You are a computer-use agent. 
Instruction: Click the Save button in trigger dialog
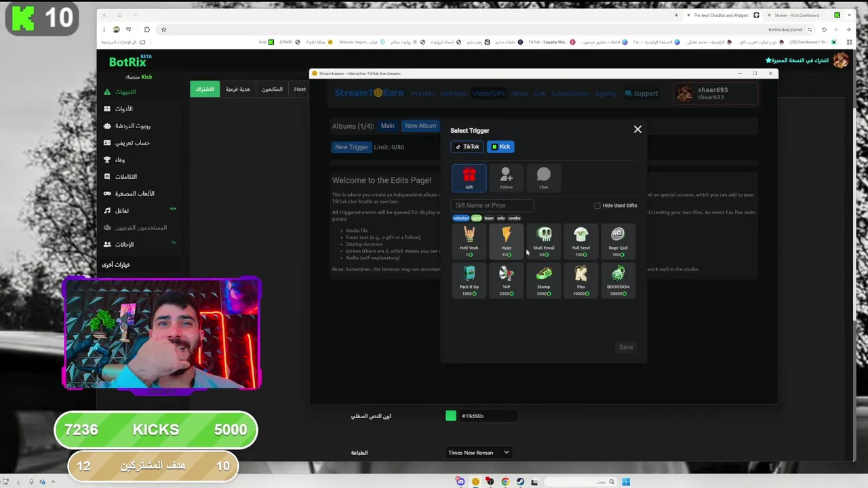coord(626,347)
